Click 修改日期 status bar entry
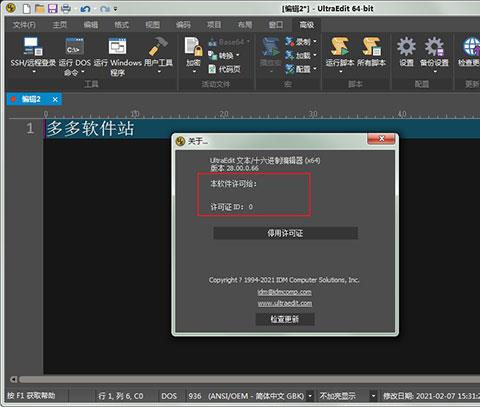The width and height of the screenshot is (480, 407). pyautogui.click(x=431, y=396)
